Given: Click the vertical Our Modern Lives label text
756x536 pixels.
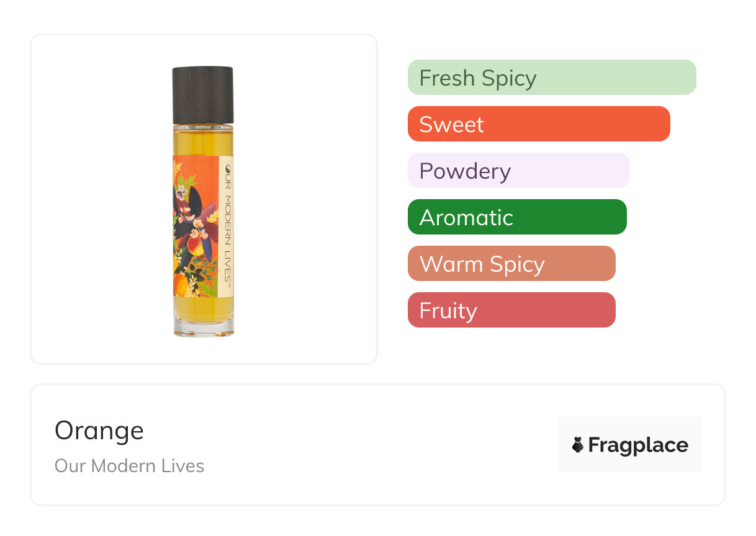Looking at the screenshot, I should 228,230.
